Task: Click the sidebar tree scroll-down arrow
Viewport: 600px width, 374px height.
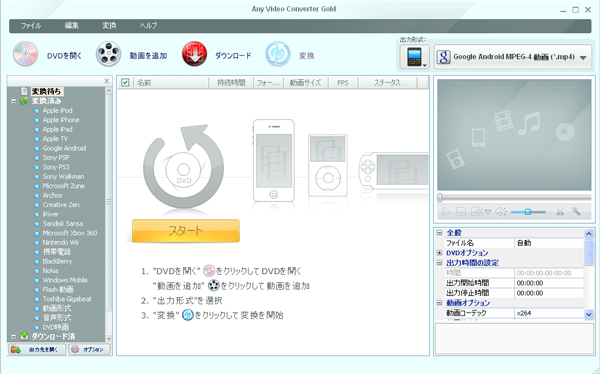Action: [x=109, y=338]
